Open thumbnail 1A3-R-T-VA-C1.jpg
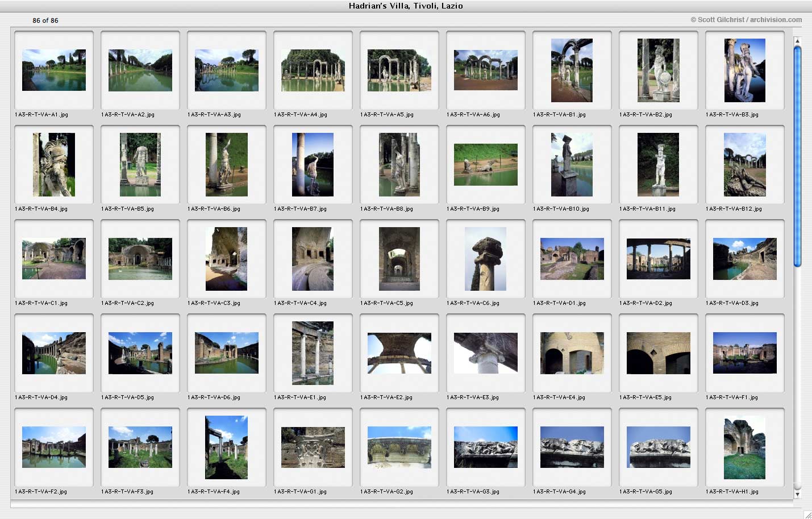The image size is (812, 519). [54, 259]
